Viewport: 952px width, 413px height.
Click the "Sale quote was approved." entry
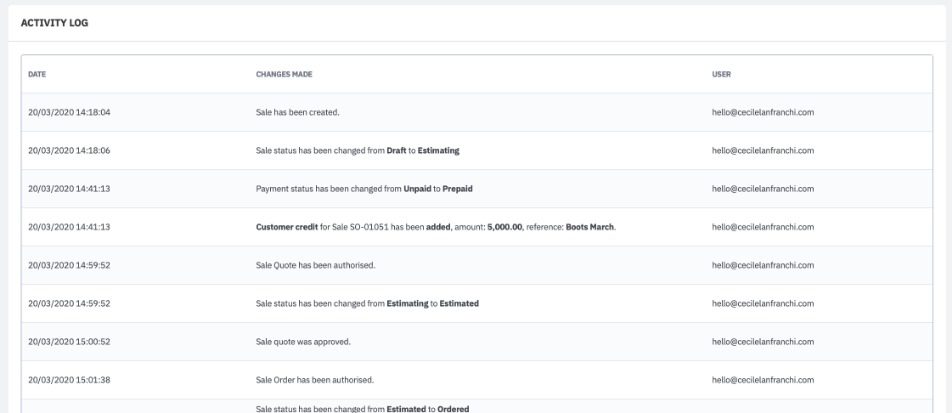coord(303,341)
